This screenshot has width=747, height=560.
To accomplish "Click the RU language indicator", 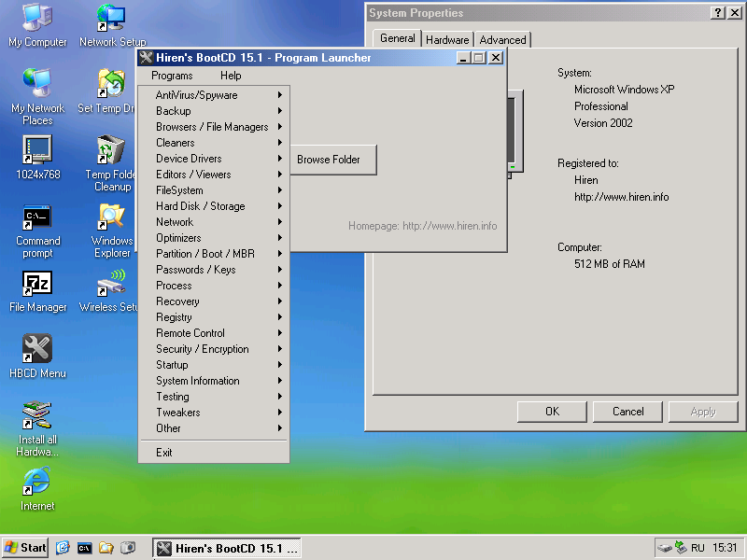I will tap(698, 548).
